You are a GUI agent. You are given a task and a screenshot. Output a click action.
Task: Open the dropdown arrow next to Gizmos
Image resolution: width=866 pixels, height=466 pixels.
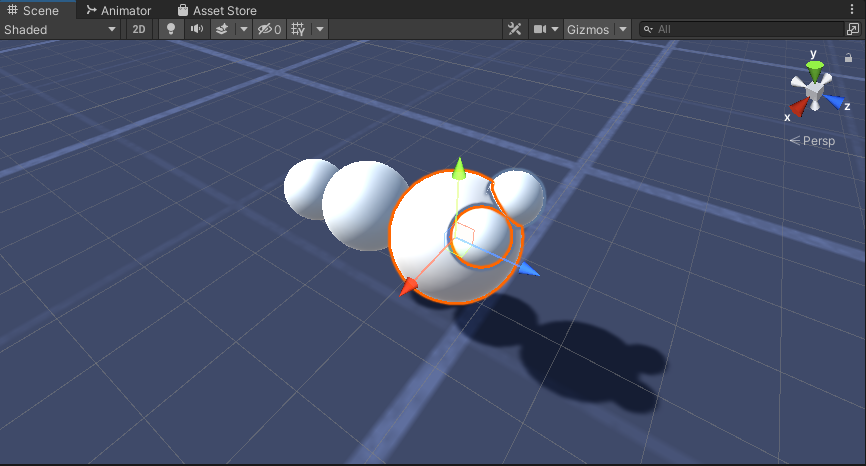tap(623, 29)
